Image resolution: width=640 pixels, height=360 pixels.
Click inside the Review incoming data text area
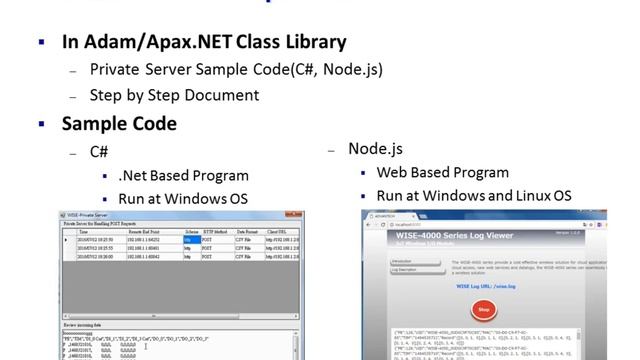pos(178,345)
